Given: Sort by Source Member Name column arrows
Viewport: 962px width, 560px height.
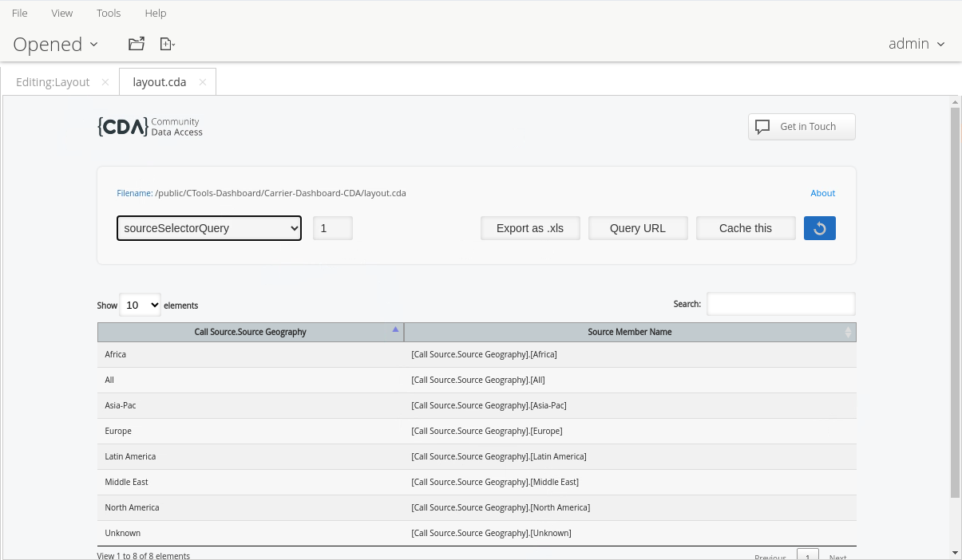Looking at the screenshot, I should click(x=848, y=332).
